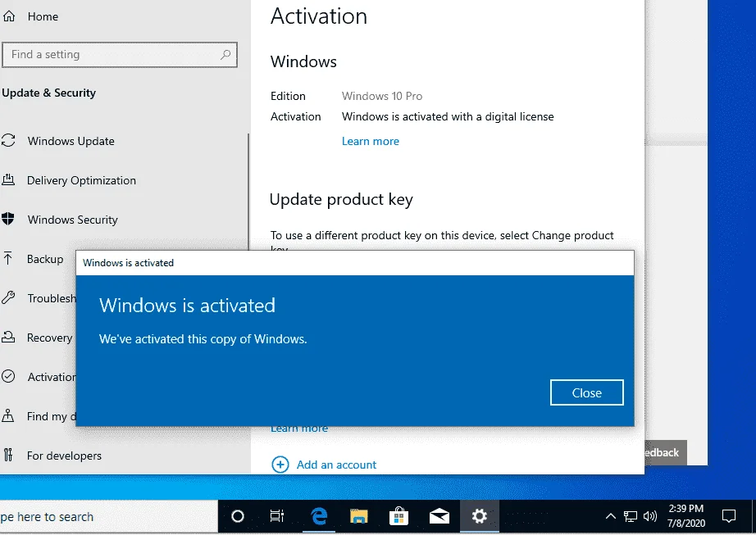Click the Recovery icon in sidebar
Viewport: 756px width, 535px height.
[x=8, y=337]
